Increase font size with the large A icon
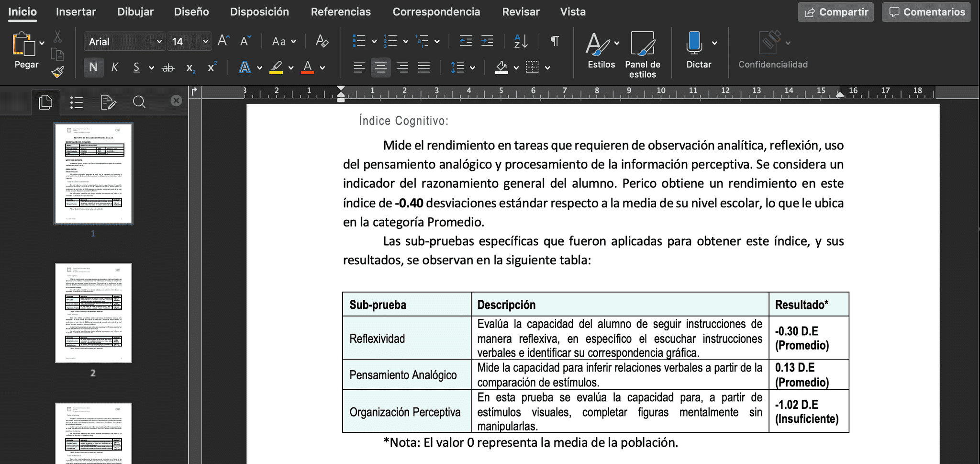 (222, 40)
